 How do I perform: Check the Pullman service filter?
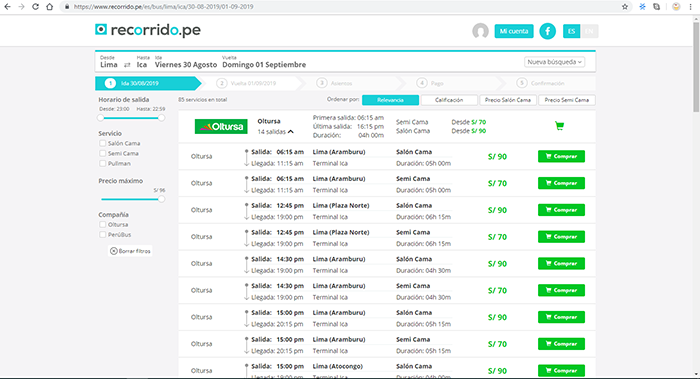tap(103, 163)
